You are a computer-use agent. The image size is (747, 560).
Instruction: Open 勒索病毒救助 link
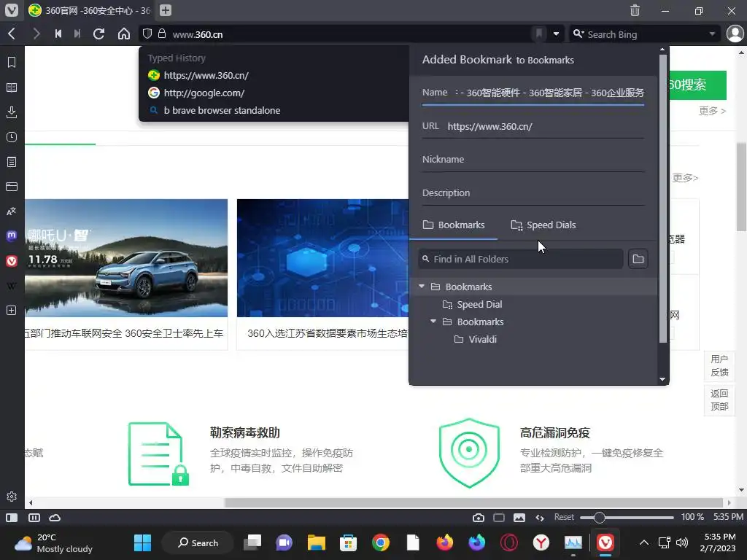(x=245, y=432)
